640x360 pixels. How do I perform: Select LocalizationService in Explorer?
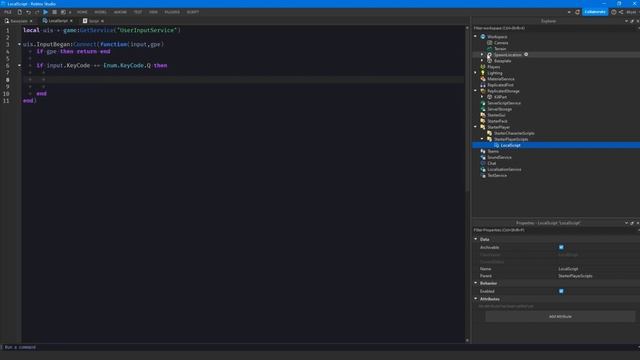point(504,169)
